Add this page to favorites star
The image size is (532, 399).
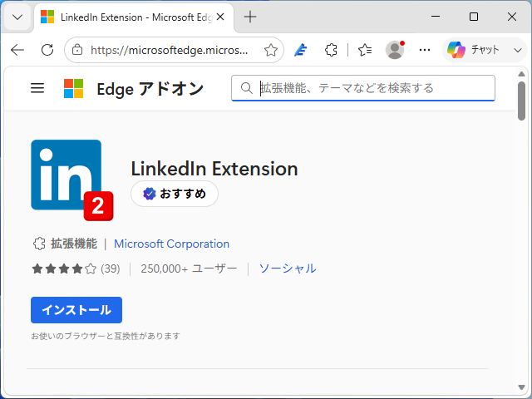point(271,50)
